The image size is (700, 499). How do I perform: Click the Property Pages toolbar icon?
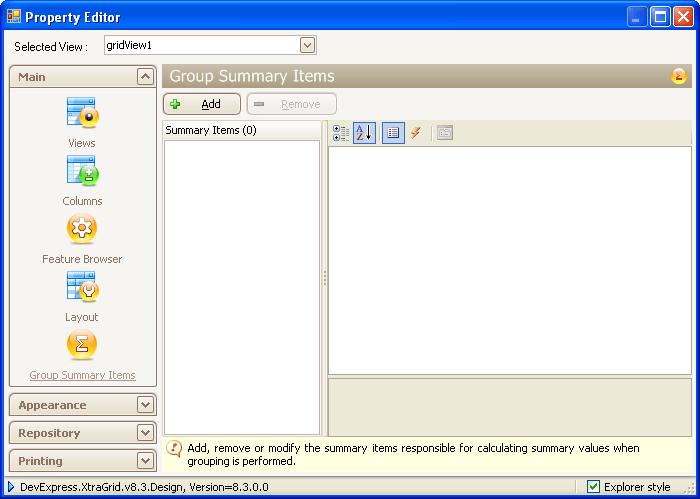pyautogui.click(x=445, y=133)
